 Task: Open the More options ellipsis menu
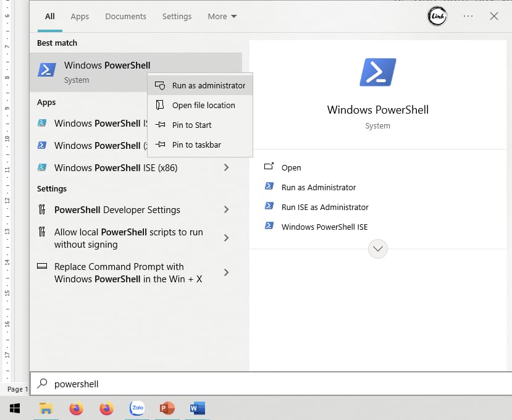(468, 16)
